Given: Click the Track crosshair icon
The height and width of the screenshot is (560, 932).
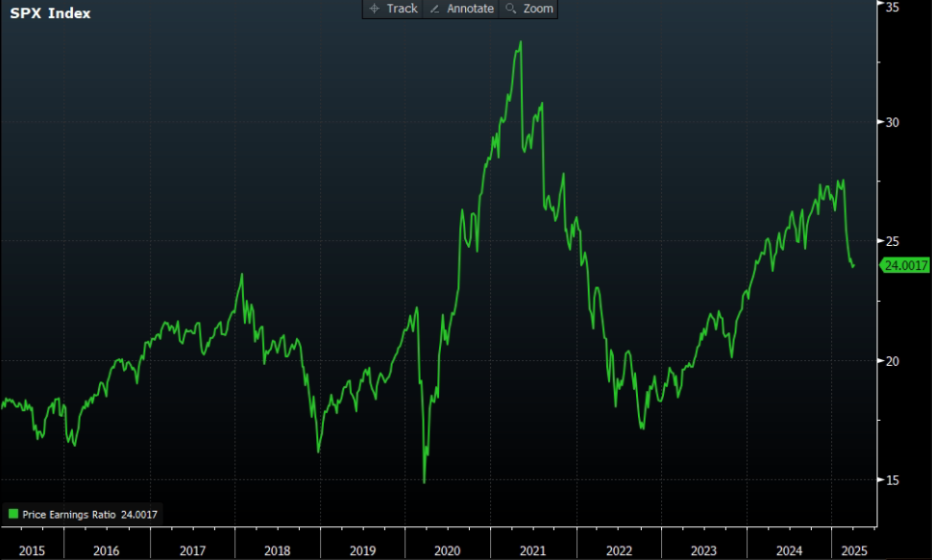Looking at the screenshot, I should coord(374,9).
